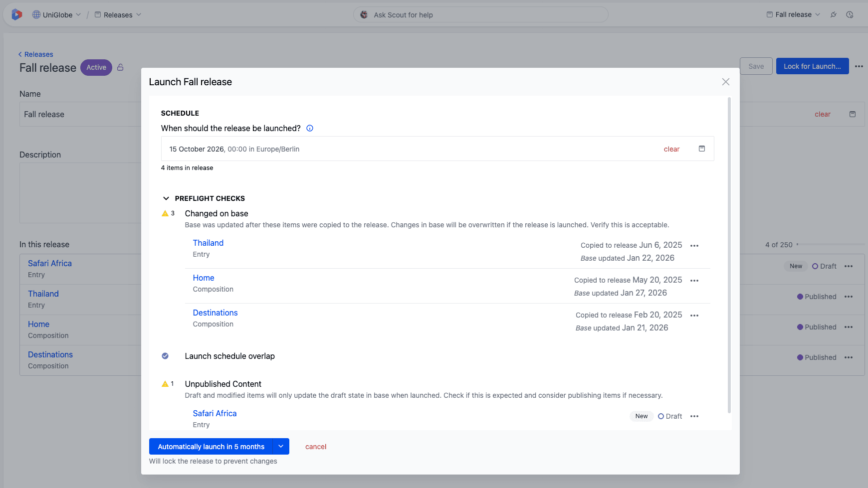868x488 pixels.
Task: Click the plug integrations icon in top bar
Action: tap(834, 14)
